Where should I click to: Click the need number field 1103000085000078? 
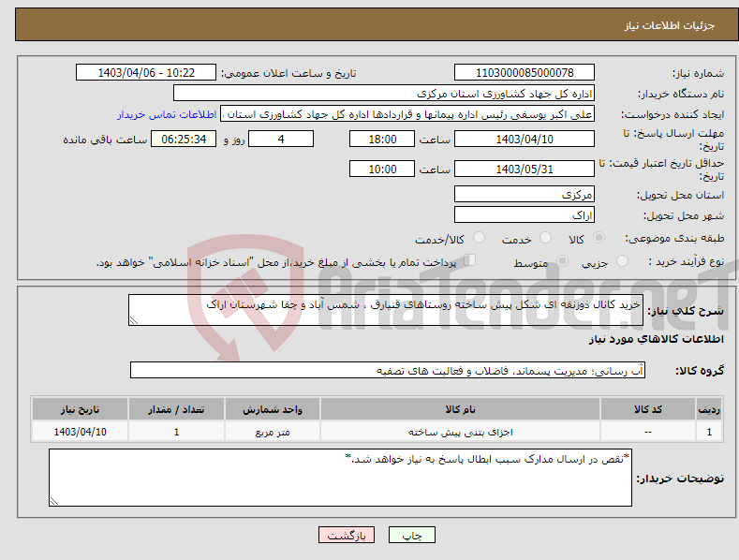click(x=525, y=73)
